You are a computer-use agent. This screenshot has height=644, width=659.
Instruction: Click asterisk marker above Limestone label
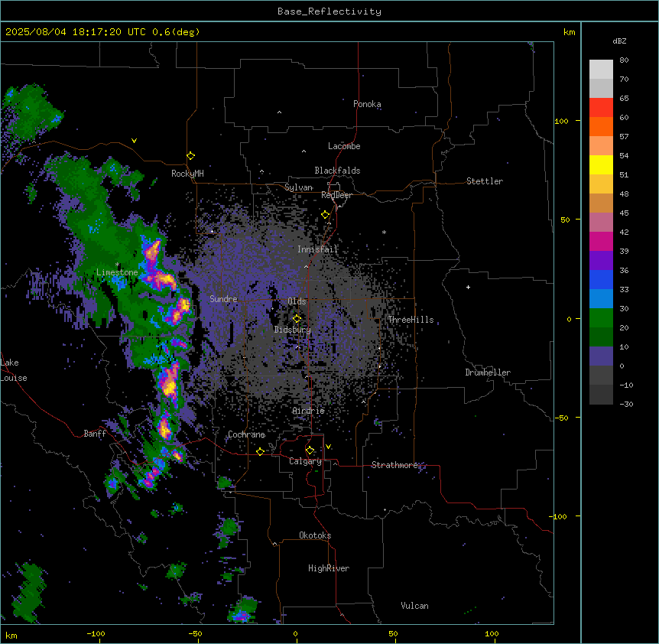(x=117, y=265)
